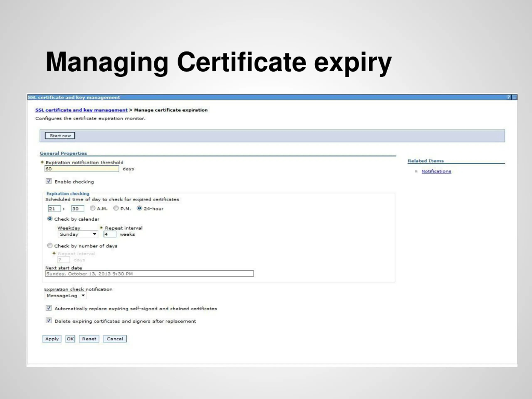Select Check by calendar option
The height and width of the screenshot is (399, 532).
pos(50,219)
